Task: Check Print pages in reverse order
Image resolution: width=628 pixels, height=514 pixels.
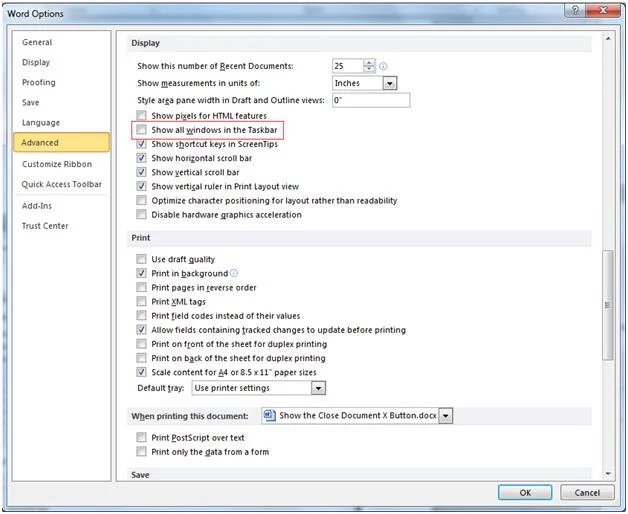Action: (141, 287)
